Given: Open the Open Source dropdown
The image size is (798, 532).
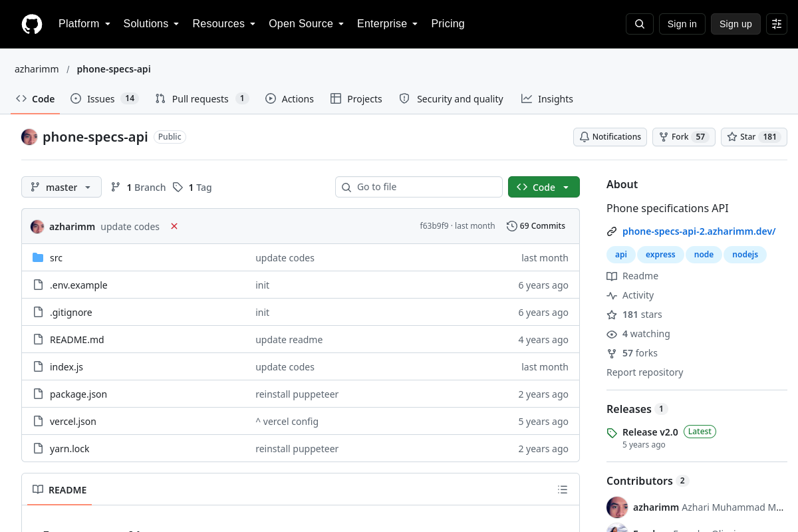Looking at the screenshot, I should (x=307, y=24).
